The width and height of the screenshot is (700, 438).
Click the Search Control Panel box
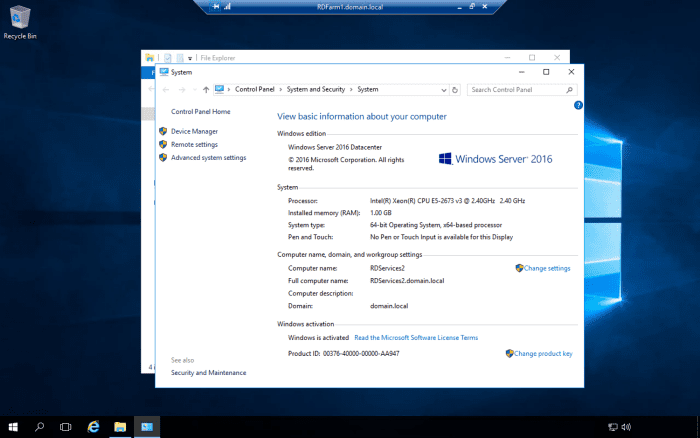pyautogui.click(x=518, y=89)
